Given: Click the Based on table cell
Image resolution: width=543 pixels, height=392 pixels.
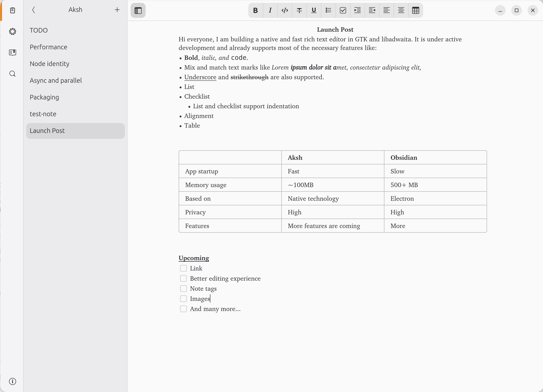Looking at the screenshot, I should pyautogui.click(x=230, y=199).
